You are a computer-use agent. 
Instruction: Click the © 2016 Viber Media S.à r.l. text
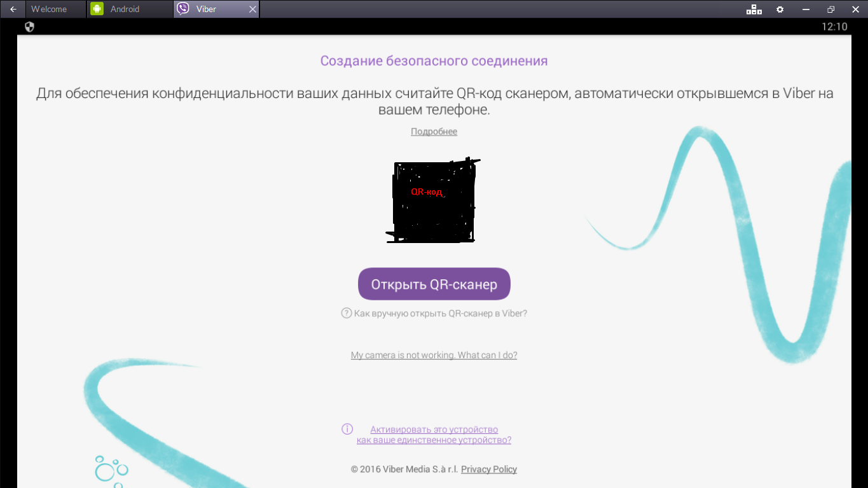404,470
